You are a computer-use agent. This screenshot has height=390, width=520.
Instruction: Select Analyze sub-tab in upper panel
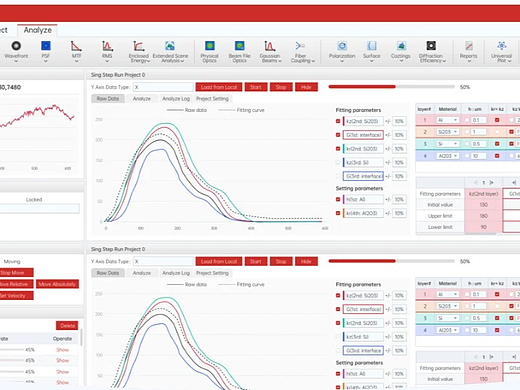[x=142, y=99]
